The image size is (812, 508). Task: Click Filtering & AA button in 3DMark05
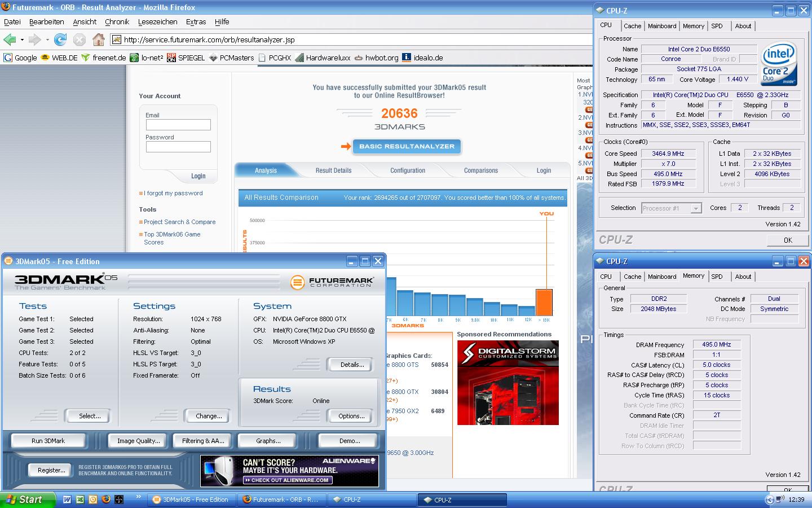(203, 441)
